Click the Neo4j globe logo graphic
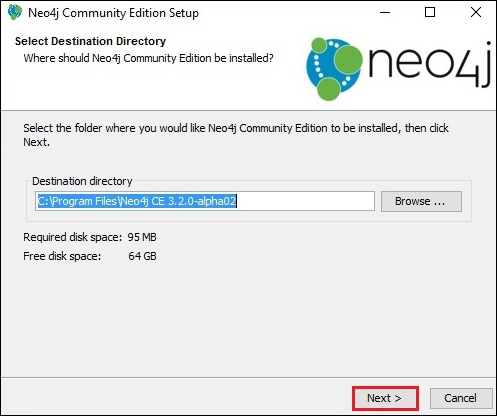This screenshot has height=416, width=497. click(x=334, y=69)
